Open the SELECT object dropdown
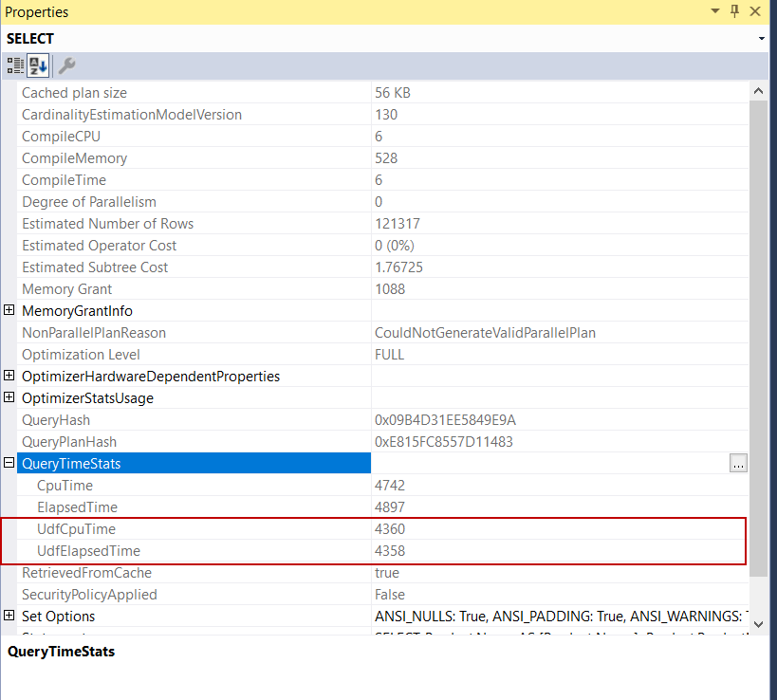The width and height of the screenshot is (777, 700). (x=762, y=39)
